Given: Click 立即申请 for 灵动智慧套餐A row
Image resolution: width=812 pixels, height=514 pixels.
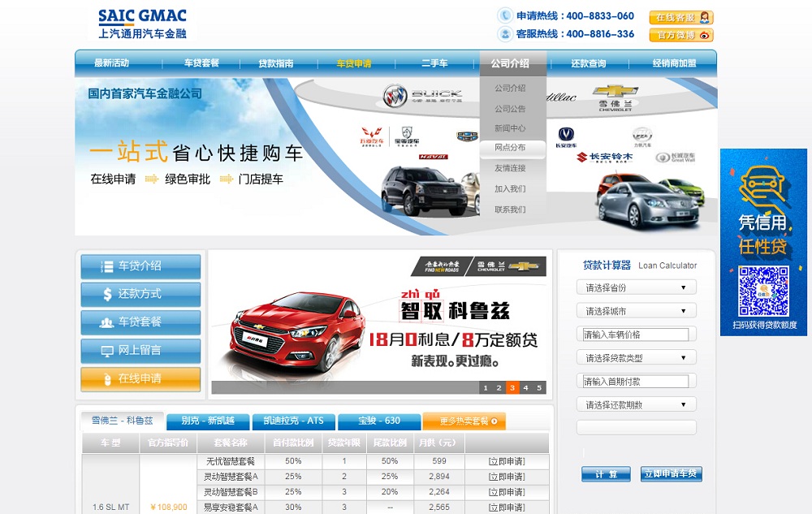Looking at the screenshot, I should pos(507,477).
